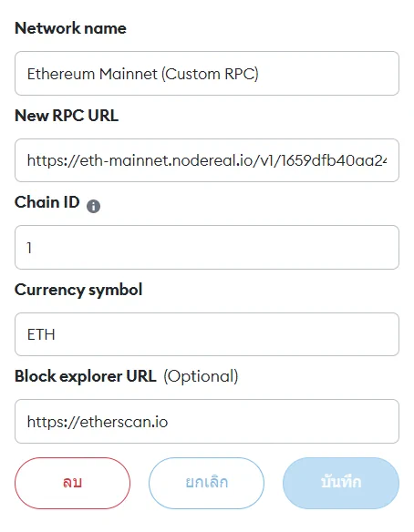The image size is (414, 532).
Task: Click the chain ID value '1'
Action: click(x=29, y=248)
